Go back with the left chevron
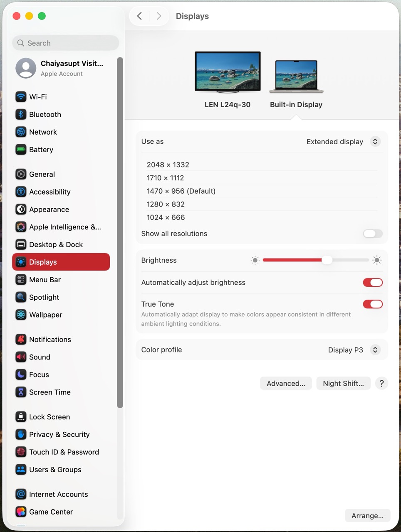The width and height of the screenshot is (401, 532). [139, 16]
